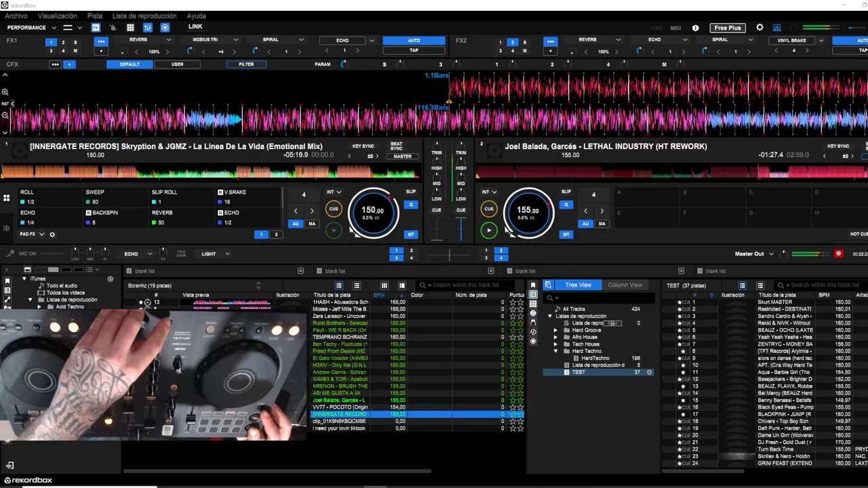
Task: Open the CFX three-dots options button
Action: pyautogui.click(x=55, y=64)
